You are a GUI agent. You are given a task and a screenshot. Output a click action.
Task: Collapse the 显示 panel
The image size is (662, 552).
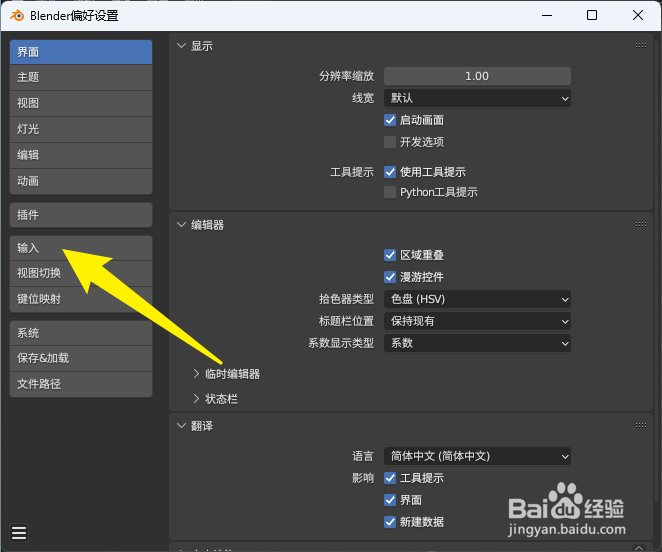tap(182, 46)
